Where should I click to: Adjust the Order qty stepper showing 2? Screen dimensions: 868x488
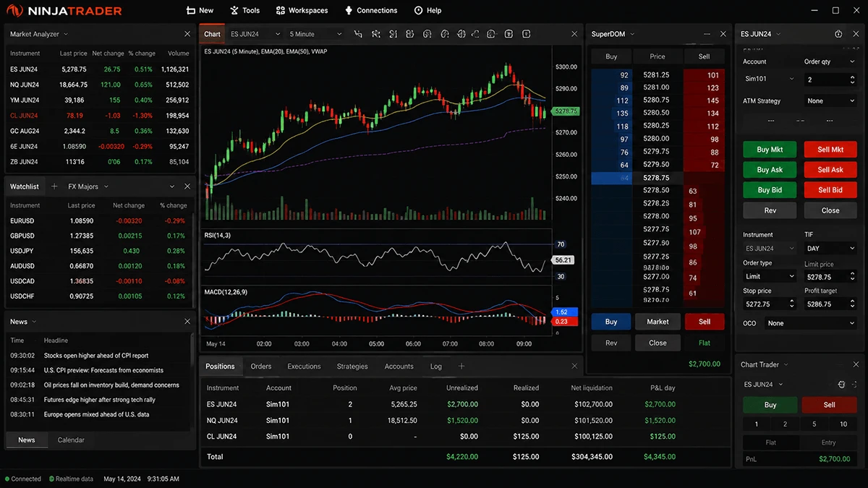[x=852, y=79]
